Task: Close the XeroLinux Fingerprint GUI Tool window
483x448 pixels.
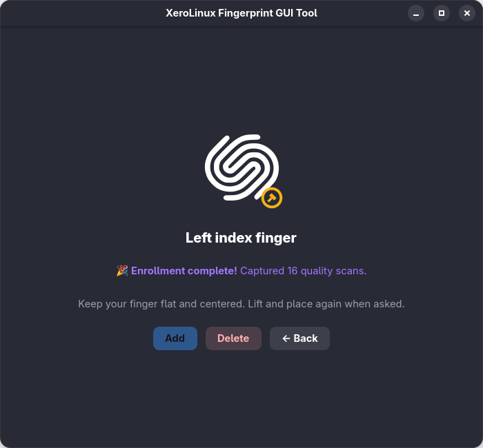Action: (466, 13)
